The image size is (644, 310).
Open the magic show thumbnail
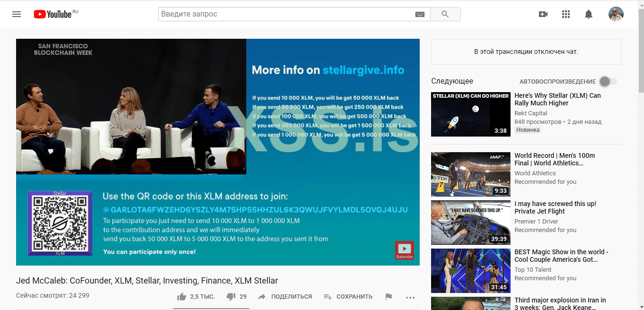(471, 271)
